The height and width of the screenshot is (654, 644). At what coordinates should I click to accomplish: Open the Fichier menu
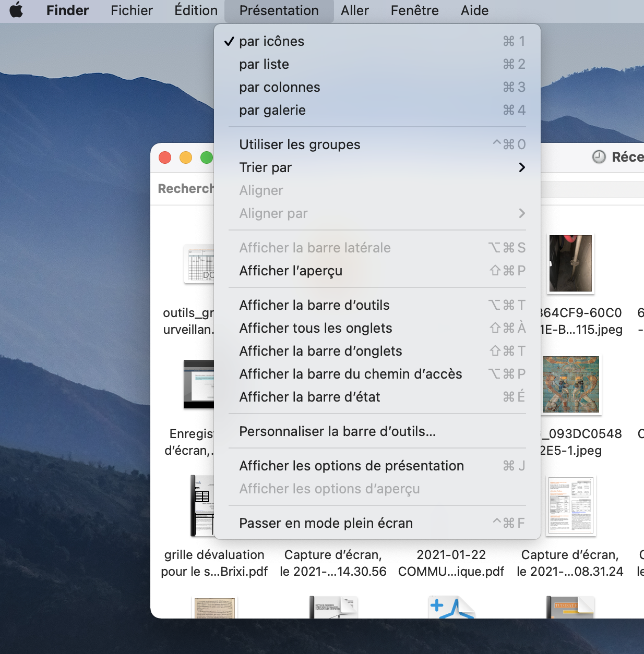click(132, 10)
